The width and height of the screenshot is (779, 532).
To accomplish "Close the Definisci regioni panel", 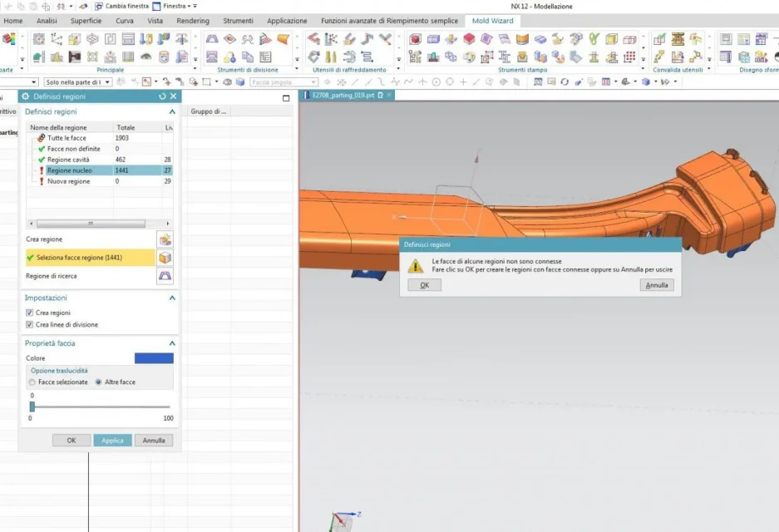I will tap(174, 96).
